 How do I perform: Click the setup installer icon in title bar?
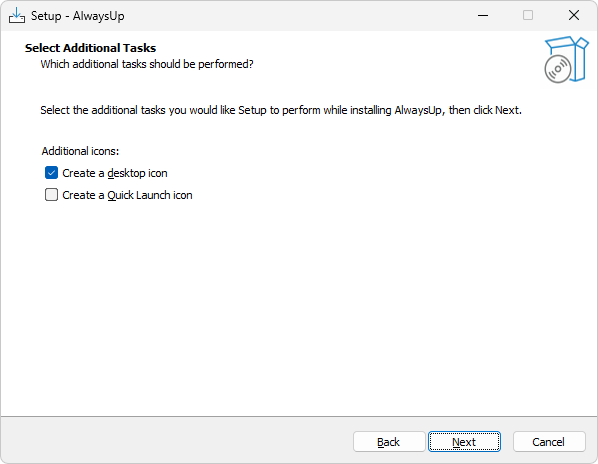(17, 16)
